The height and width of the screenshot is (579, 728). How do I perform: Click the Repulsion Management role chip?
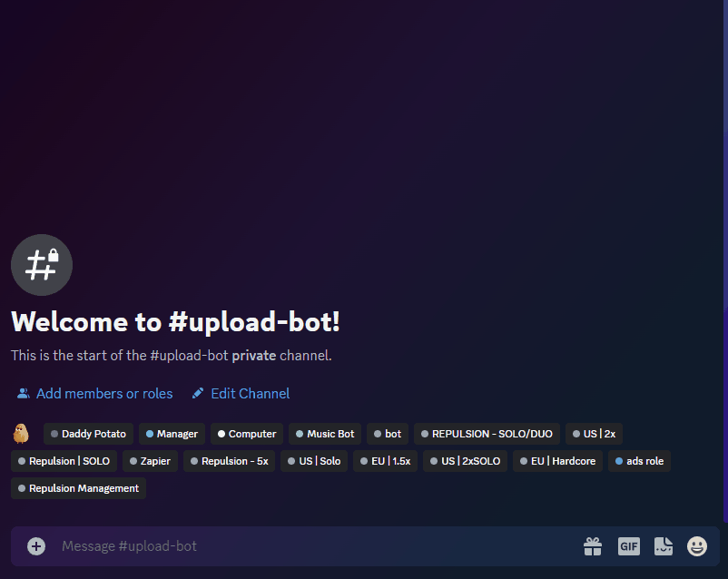[78, 488]
